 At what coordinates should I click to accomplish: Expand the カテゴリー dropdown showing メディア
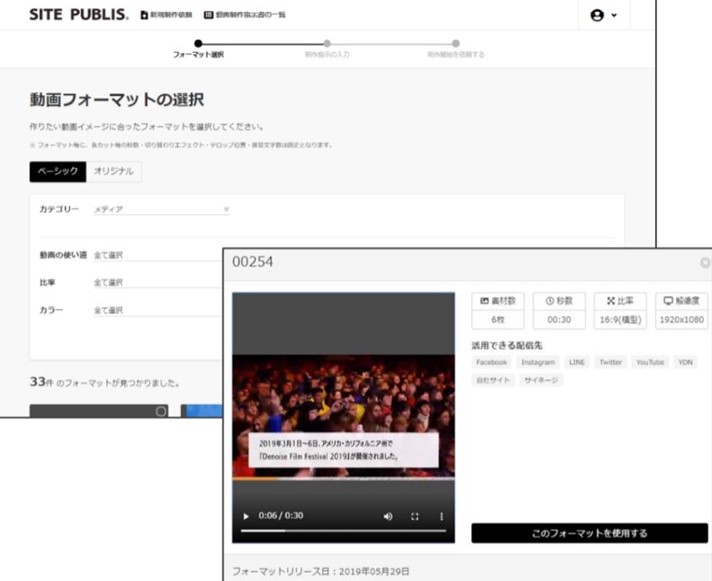(160, 209)
